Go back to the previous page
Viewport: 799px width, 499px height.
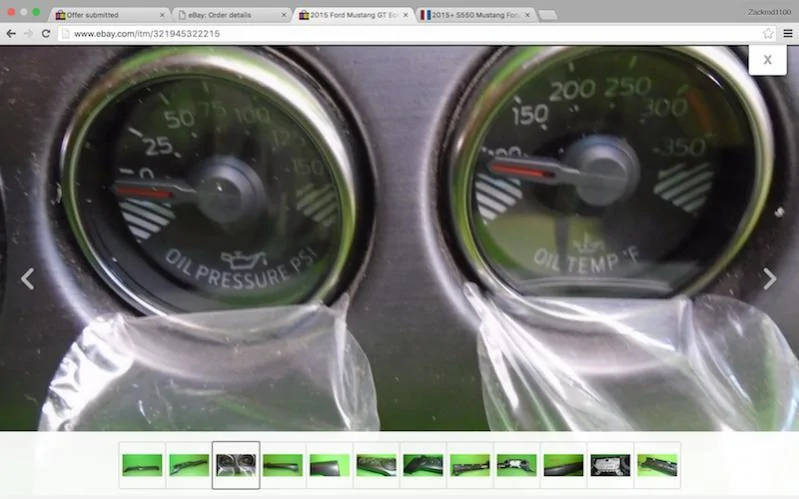click(x=11, y=34)
